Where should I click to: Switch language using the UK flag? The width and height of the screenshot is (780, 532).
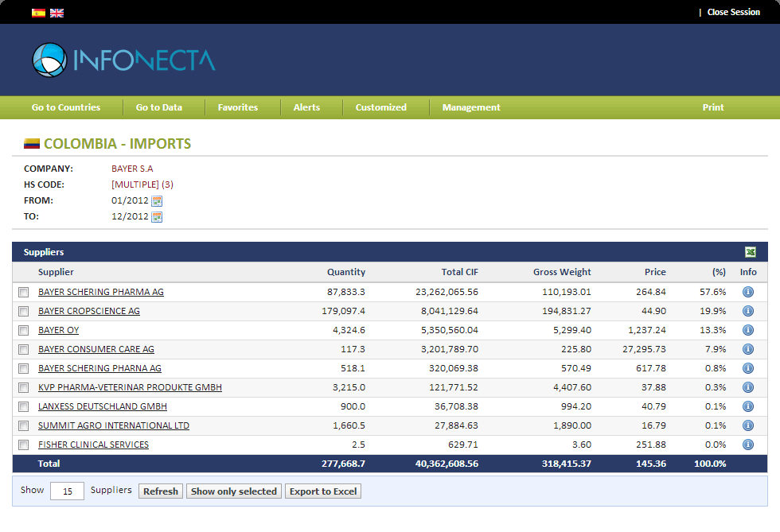[57, 13]
